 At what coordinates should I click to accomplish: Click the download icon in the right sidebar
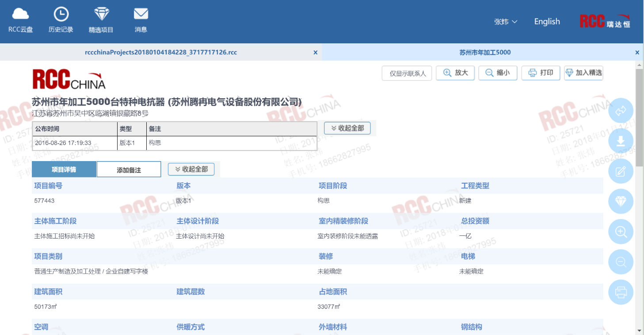point(621,141)
